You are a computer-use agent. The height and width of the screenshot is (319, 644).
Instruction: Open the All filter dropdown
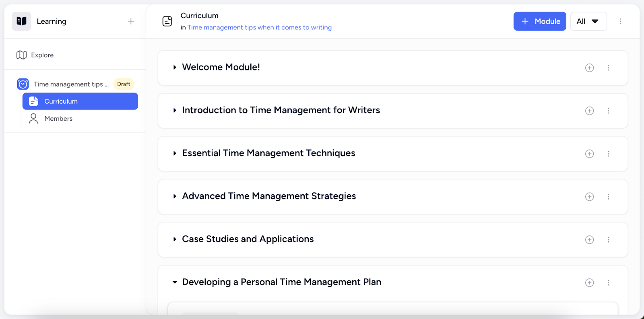click(x=588, y=21)
